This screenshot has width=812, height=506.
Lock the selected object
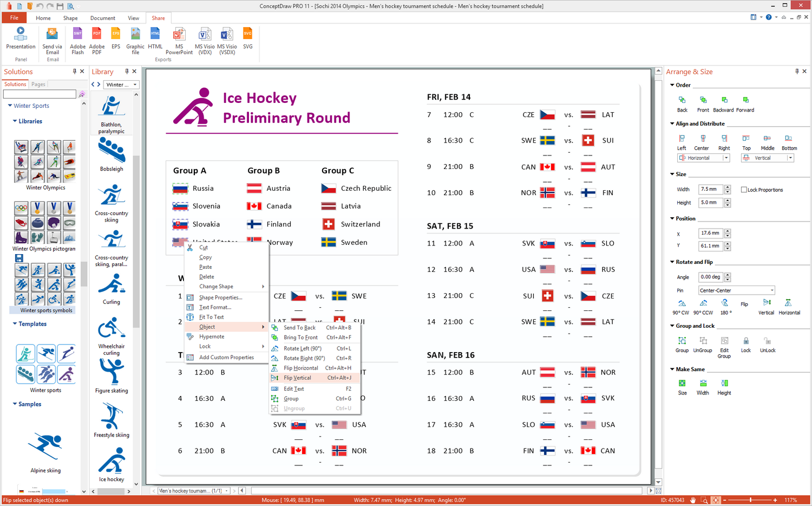tap(746, 344)
